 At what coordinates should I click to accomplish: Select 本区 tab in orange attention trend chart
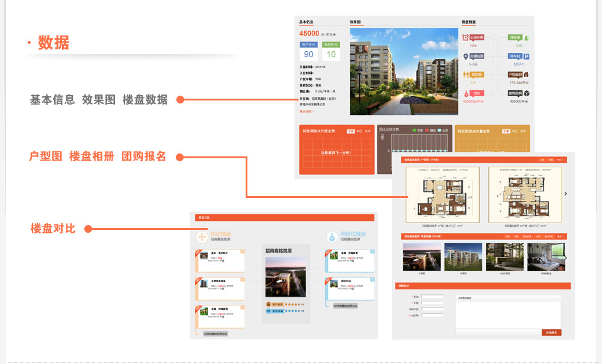coord(359,131)
